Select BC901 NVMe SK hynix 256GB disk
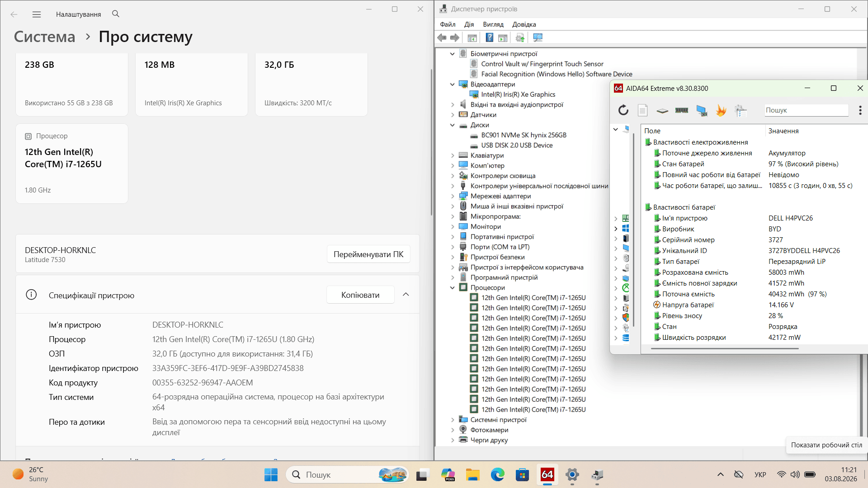 coord(524,135)
